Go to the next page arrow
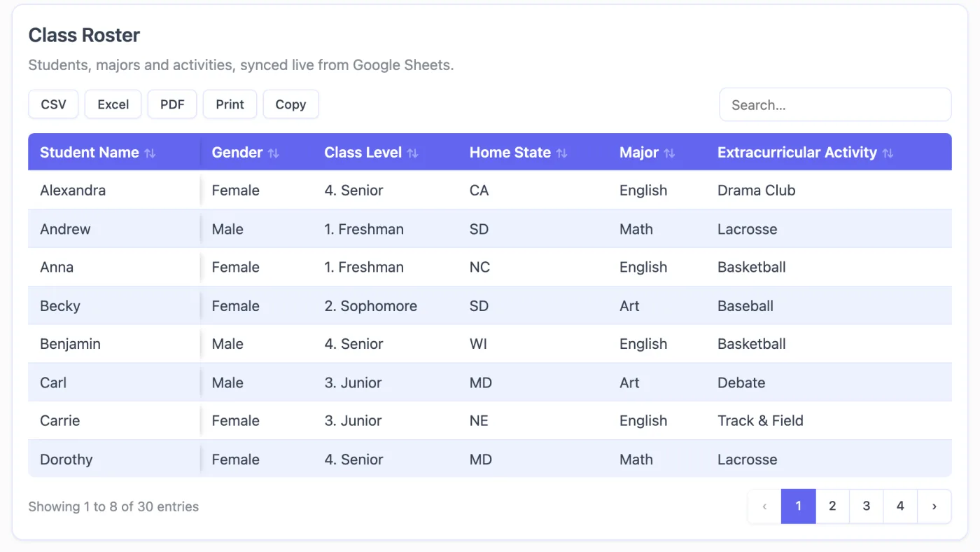 click(x=934, y=506)
